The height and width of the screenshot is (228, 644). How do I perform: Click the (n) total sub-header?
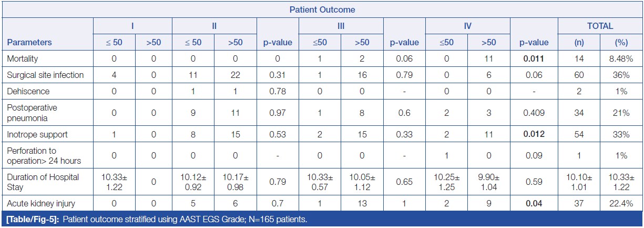click(579, 43)
